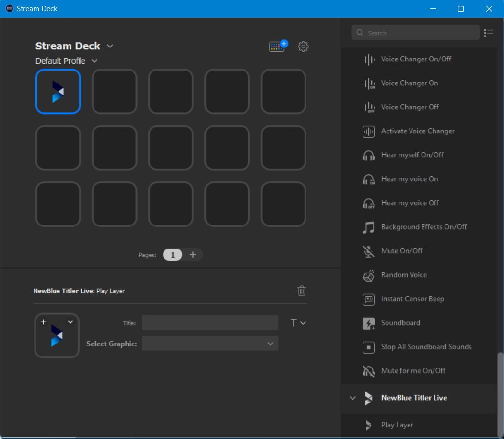Open the Select Graphic combo box
This screenshot has height=439, width=504.
click(x=210, y=344)
